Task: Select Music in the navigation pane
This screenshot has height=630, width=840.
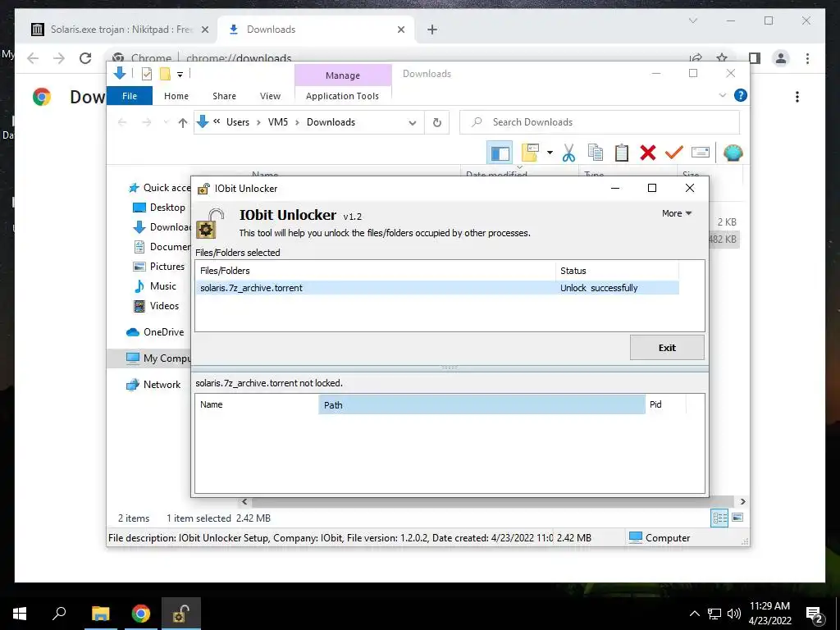Action: (155, 286)
